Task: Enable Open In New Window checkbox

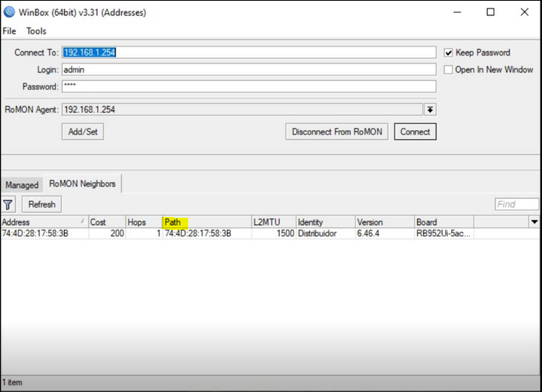Action: (448, 70)
